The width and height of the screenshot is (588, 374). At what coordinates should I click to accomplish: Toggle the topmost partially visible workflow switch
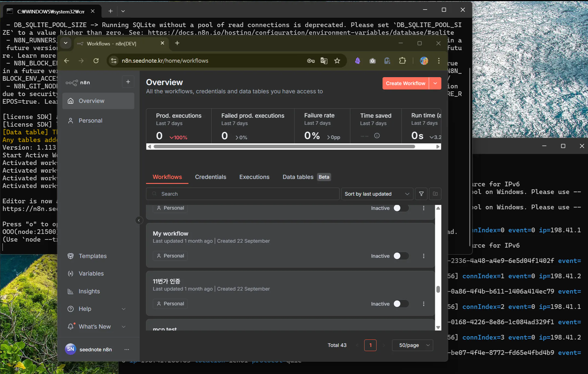coord(400,208)
